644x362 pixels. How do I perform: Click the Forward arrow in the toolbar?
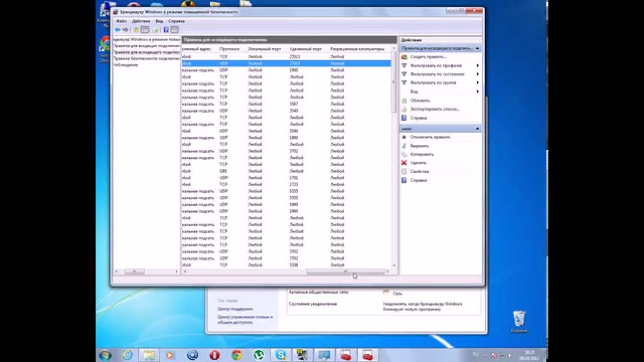(x=125, y=30)
